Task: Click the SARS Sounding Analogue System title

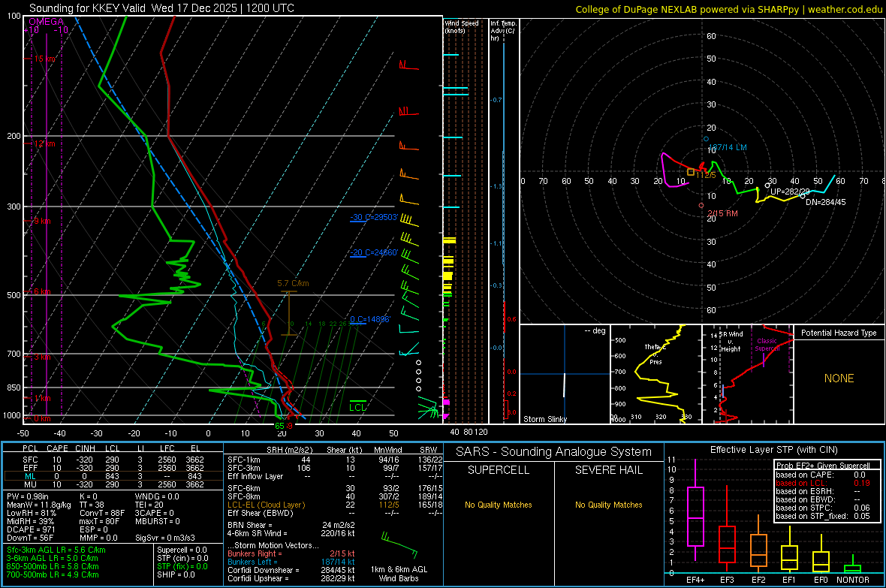Action: pos(554,452)
